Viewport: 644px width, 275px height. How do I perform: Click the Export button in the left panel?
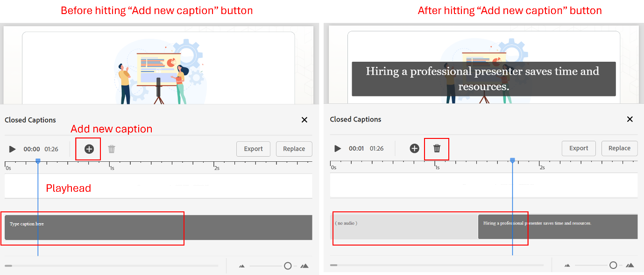click(x=253, y=149)
